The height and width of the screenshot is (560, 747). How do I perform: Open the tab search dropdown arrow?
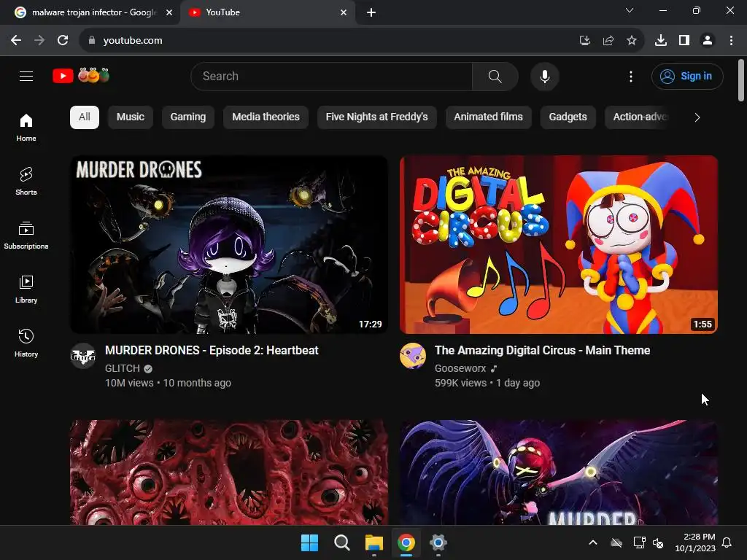pyautogui.click(x=630, y=10)
